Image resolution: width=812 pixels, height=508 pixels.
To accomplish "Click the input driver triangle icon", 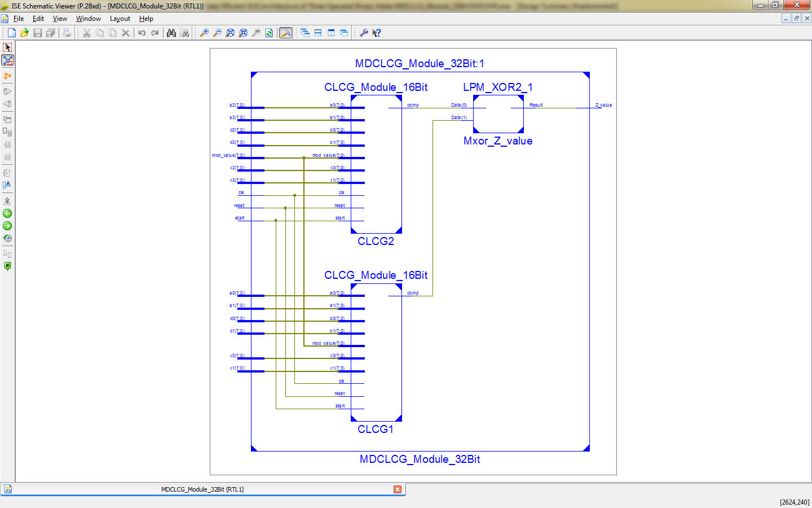I will 7,104.
